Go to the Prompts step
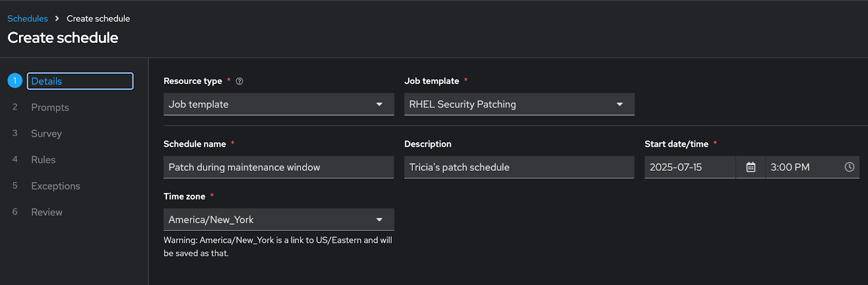The image size is (868, 285). [50, 107]
